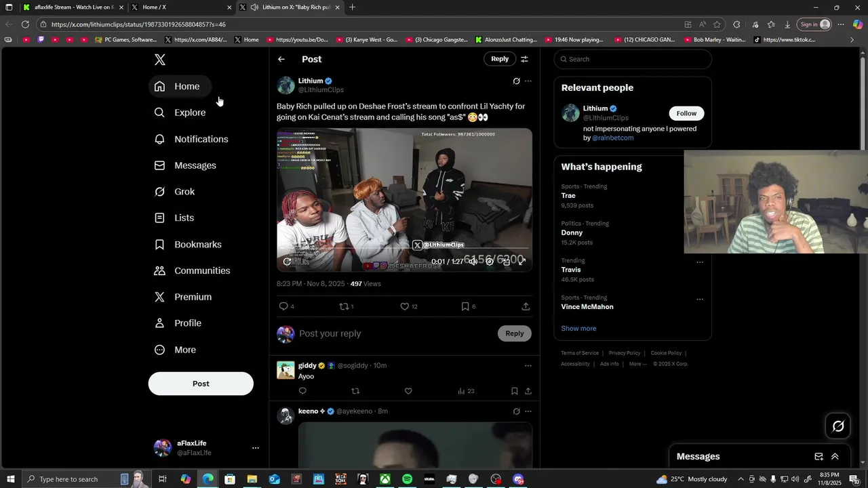868x488 pixels.
Task: Click the X Search box
Action: tap(633, 59)
